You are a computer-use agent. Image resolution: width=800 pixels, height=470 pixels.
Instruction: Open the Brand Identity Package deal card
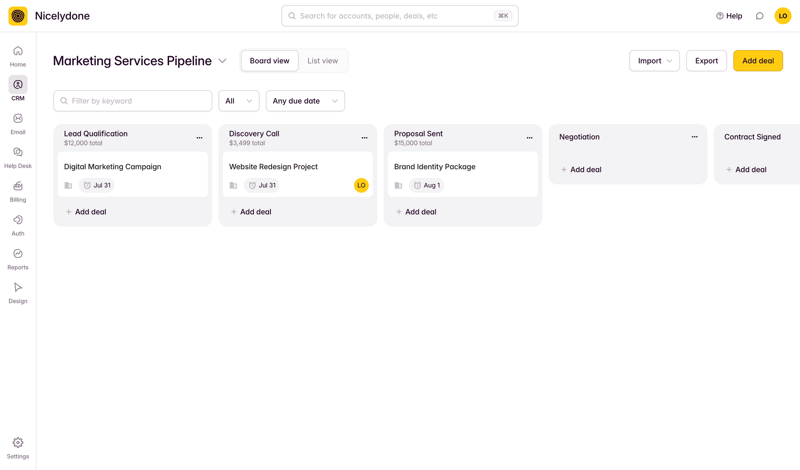click(463, 174)
